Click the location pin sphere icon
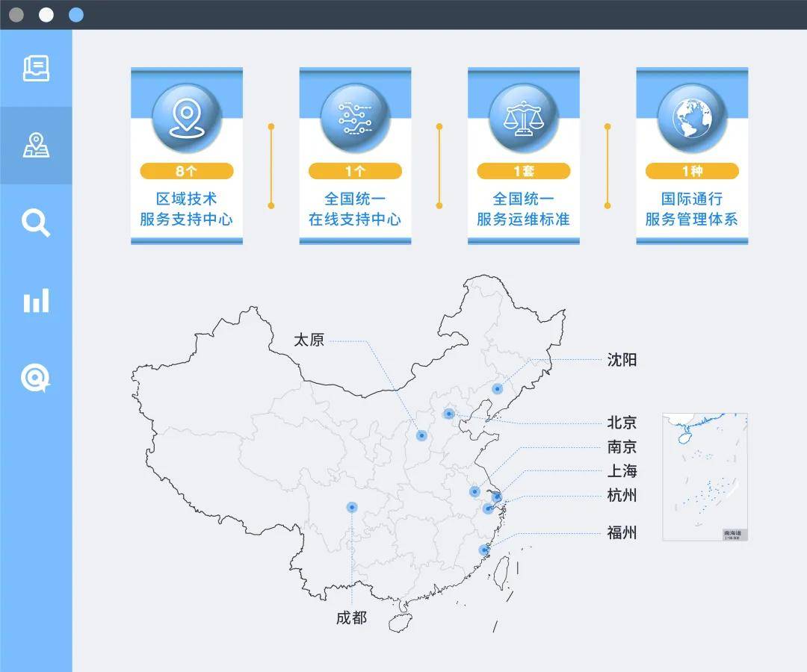Image resolution: width=807 pixels, height=672 pixels. pos(187,118)
